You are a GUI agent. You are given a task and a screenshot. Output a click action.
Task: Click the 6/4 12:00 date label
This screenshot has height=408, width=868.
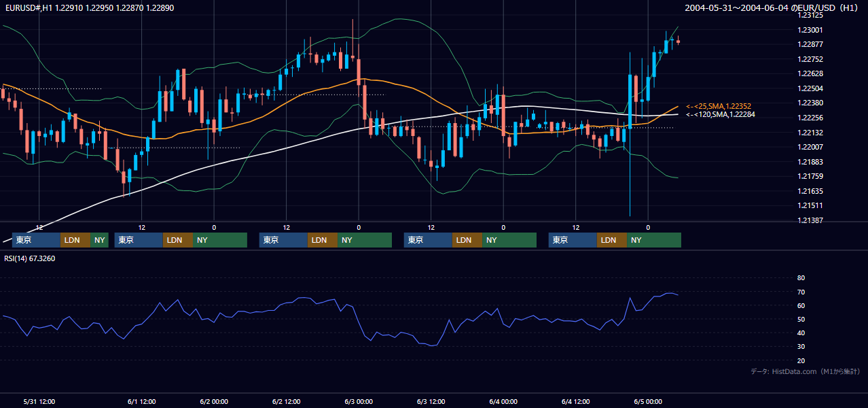tap(576, 401)
